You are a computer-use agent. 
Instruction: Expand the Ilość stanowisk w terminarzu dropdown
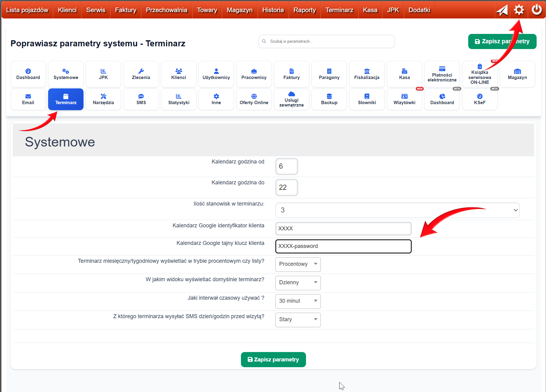point(397,210)
